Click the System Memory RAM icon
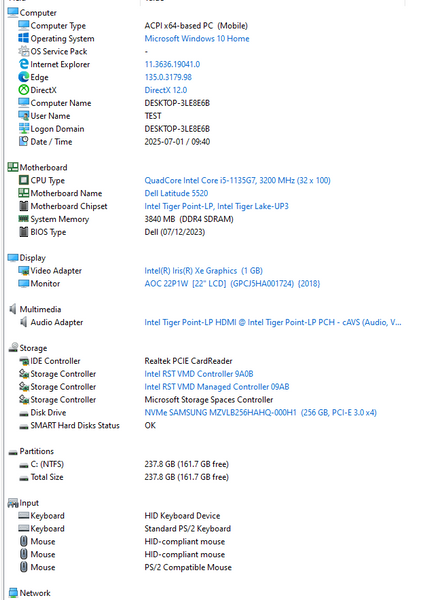This screenshot has height=600, width=440. (x=23, y=218)
